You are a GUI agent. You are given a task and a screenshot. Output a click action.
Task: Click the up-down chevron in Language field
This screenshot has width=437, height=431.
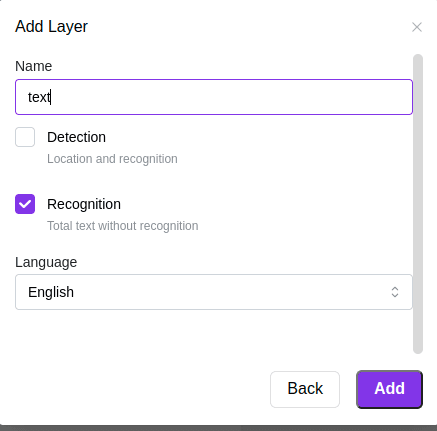(x=395, y=292)
